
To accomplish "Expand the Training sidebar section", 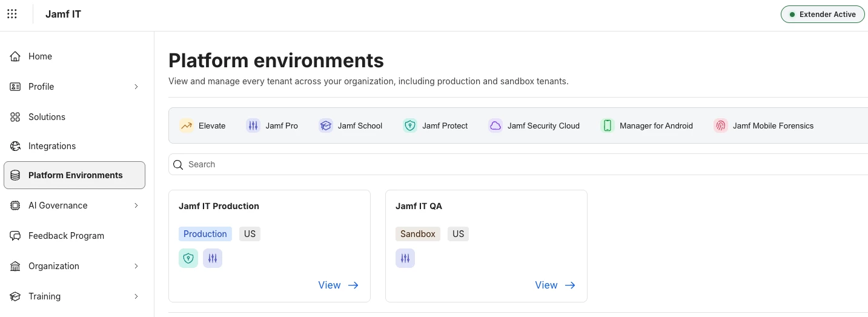I will pos(136,296).
